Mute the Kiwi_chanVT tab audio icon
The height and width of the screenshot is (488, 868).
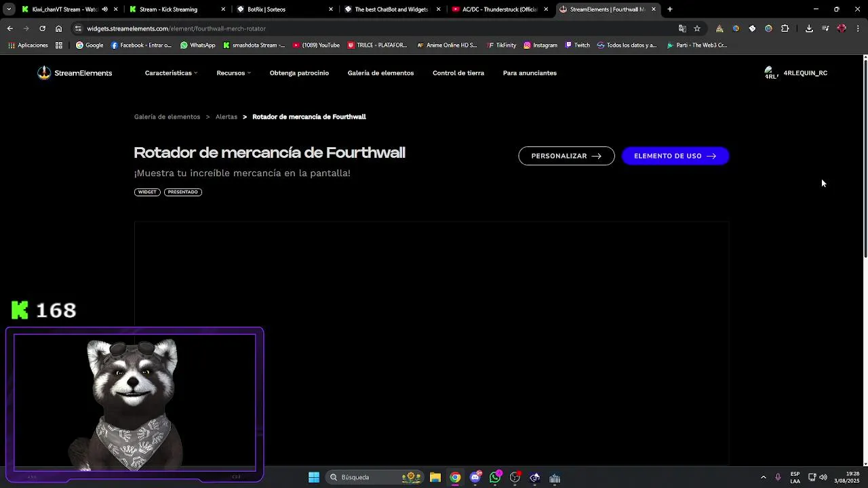point(104,9)
